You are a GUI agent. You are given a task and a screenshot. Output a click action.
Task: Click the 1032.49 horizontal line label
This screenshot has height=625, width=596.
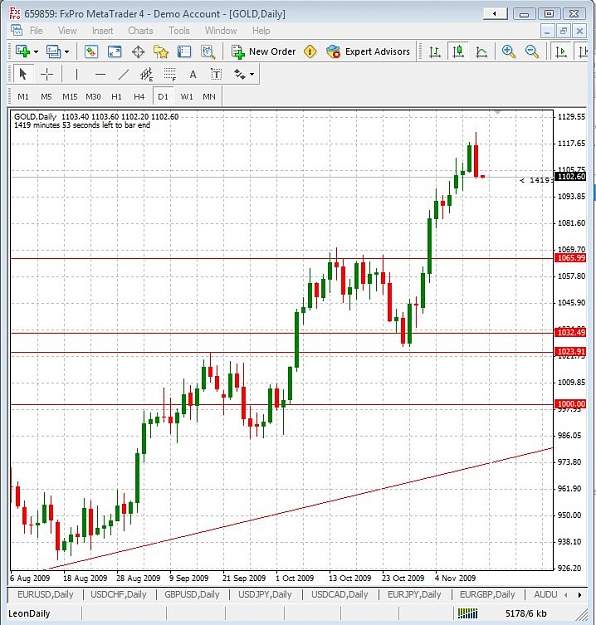pyautogui.click(x=571, y=332)
